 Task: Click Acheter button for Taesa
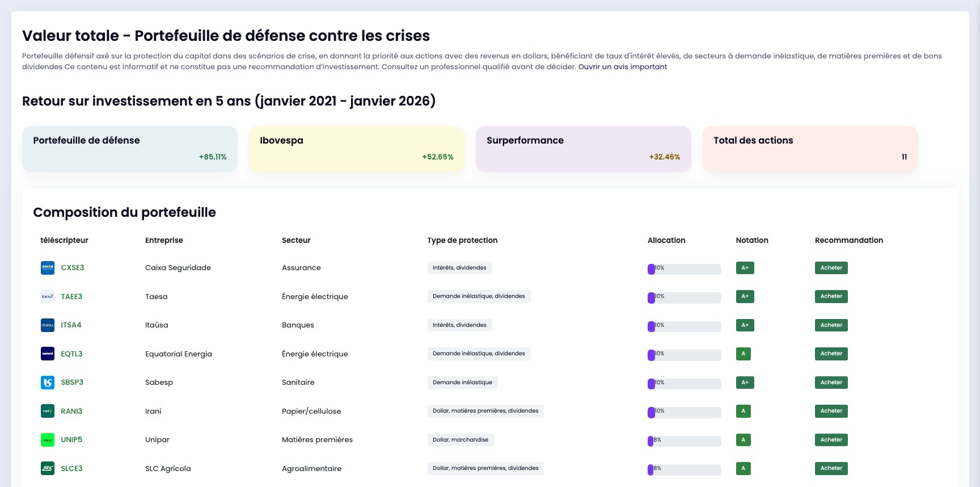[x=831, y=296]
